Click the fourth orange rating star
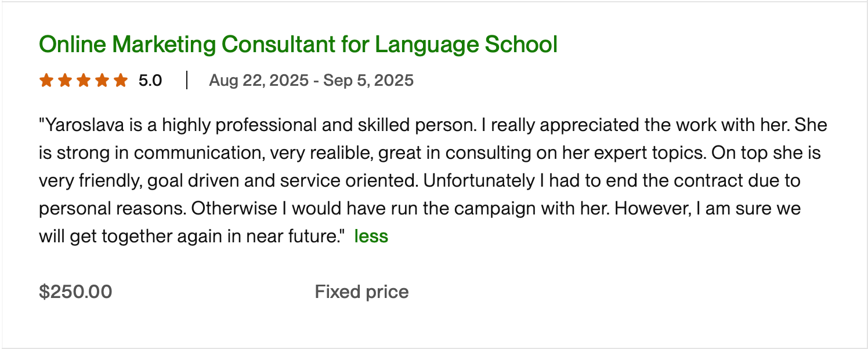This screenshot has width=868, height=349. click(x=102, y=80)
